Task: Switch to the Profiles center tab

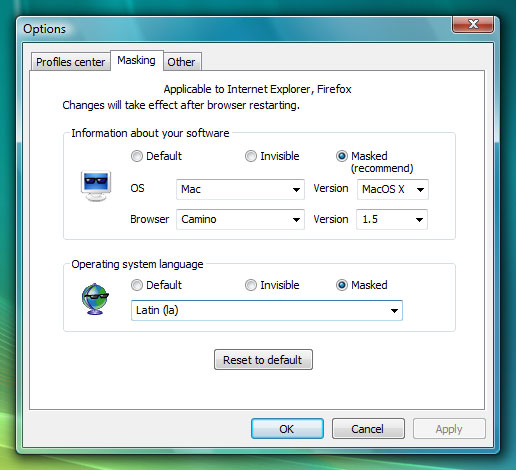Action: point(70,62)
